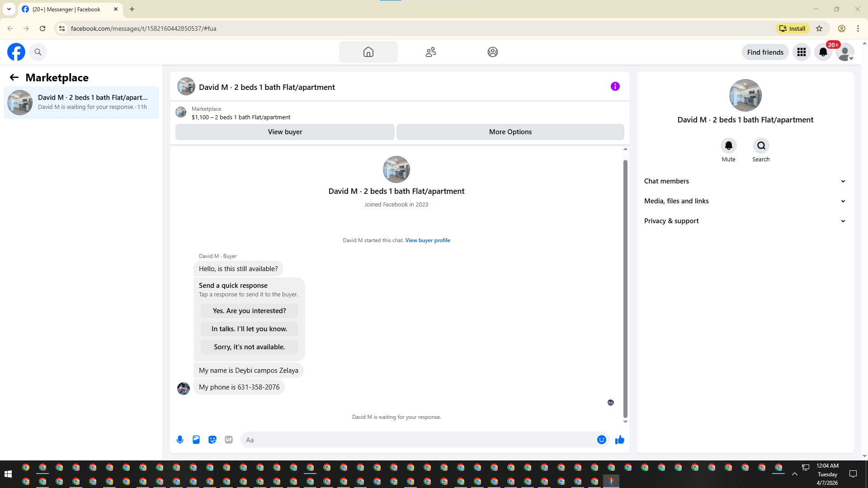Send quick response 'Yes. Are you interested?'
The width and height of the screenshot is (868, 488).
249,311
